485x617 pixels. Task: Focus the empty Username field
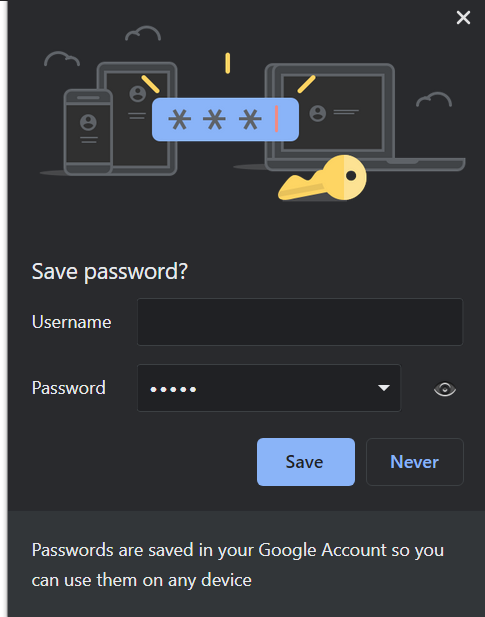[x=300, y=322]
